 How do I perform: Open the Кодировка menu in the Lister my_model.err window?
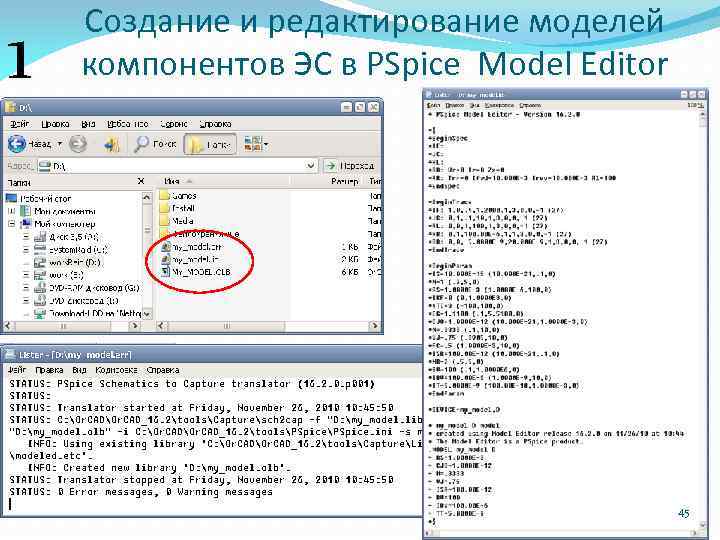coord(116,370)
